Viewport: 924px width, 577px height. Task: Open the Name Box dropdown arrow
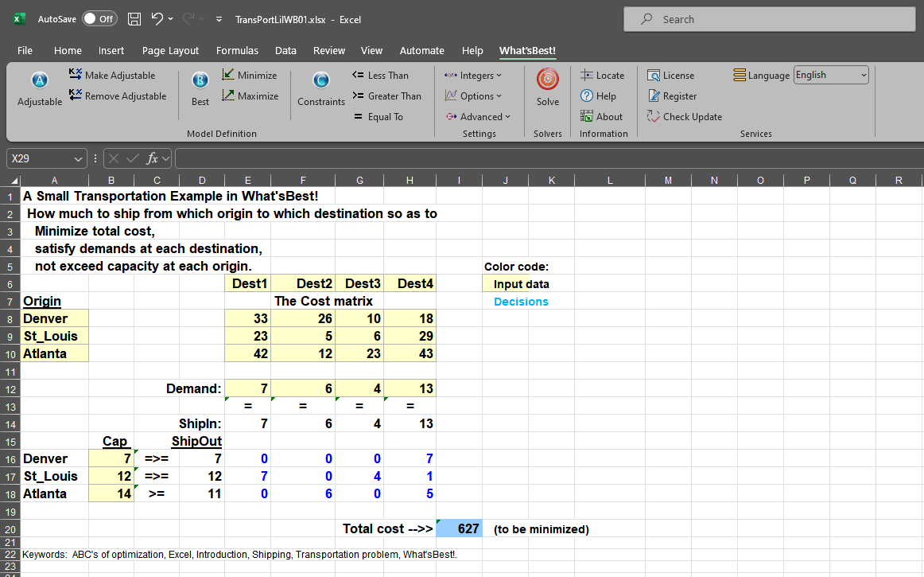click(x=77, y=159)
